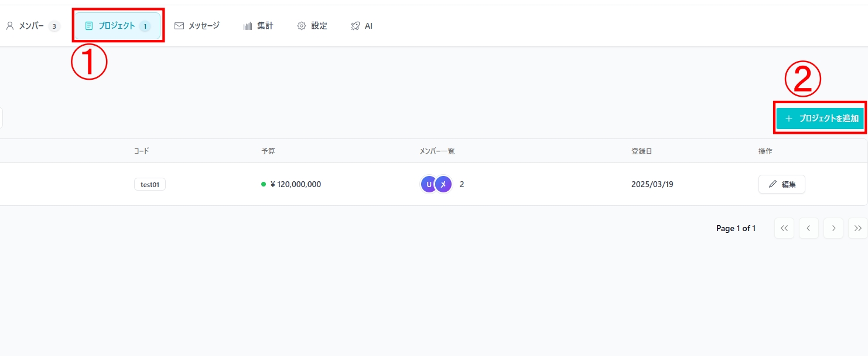
Task: Click the Page 1 of 1 indicator
Action: click(736, 229)
